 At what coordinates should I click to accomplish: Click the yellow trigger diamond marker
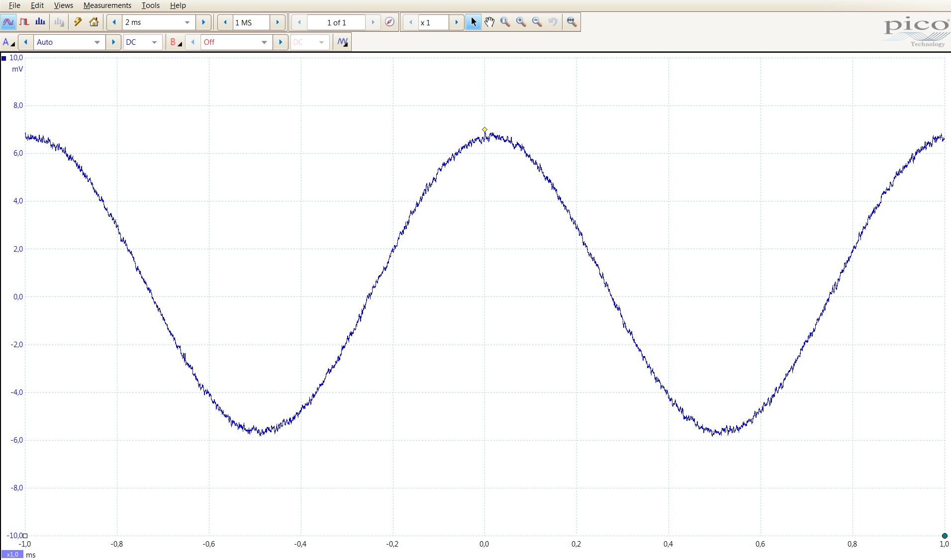point(485,130)
